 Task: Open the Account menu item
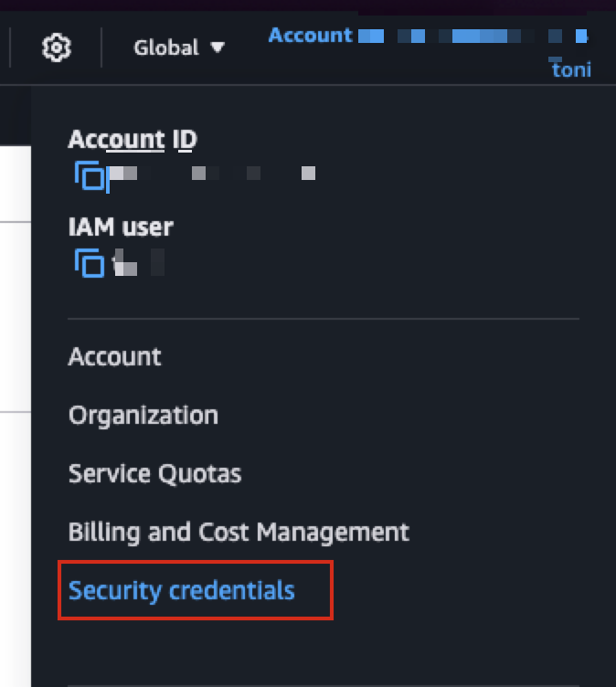pyautogui.click(x=115, y=356)
